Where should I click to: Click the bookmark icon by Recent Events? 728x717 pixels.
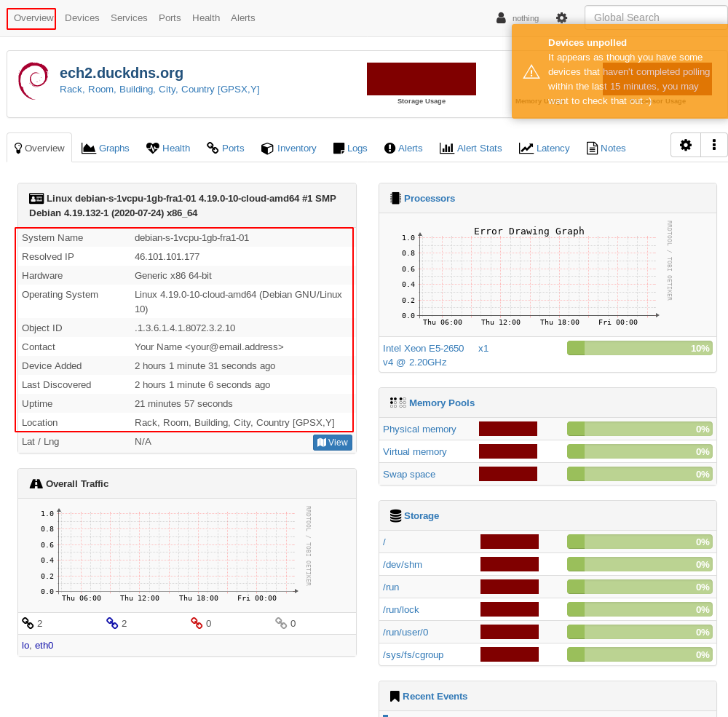coord(395,696)
